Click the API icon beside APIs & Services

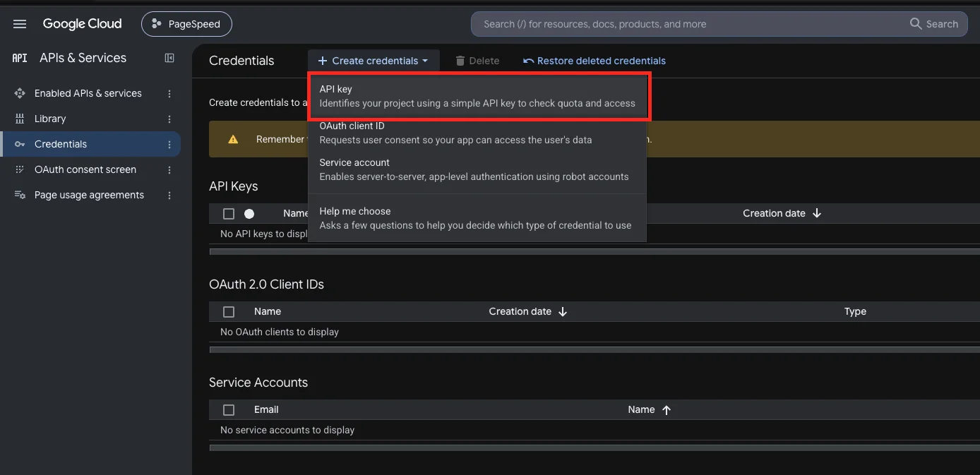(20, 58)
